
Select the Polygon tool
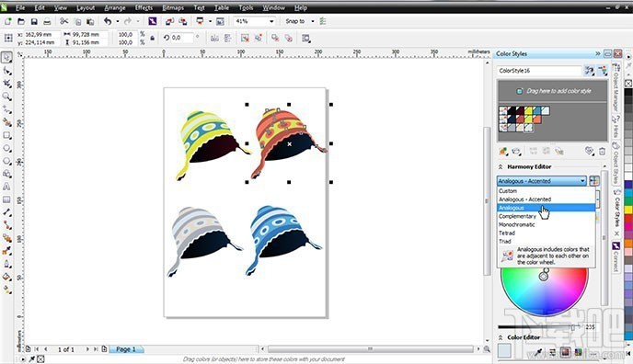[x=6, y=161]
